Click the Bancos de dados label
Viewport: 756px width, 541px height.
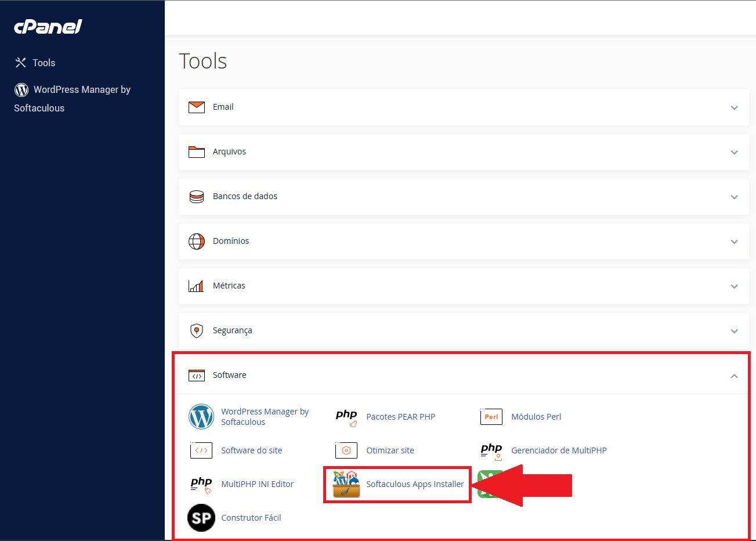pos(245,196)
